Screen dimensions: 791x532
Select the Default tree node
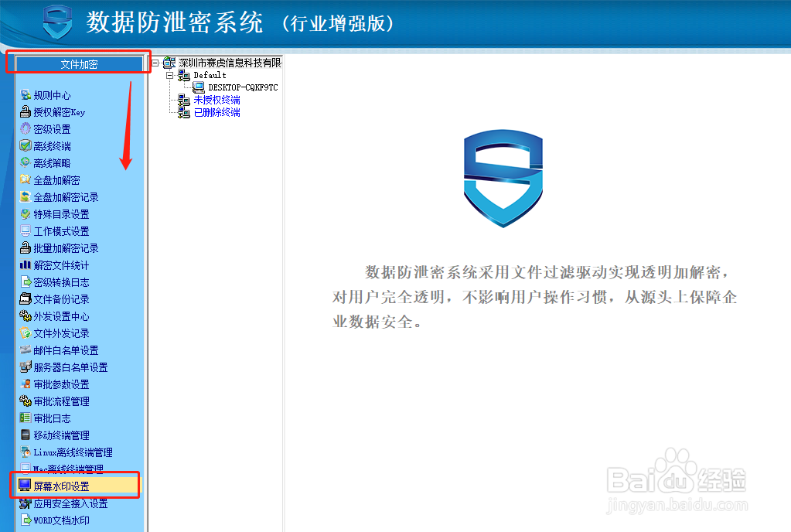click(x=210, y=75)
